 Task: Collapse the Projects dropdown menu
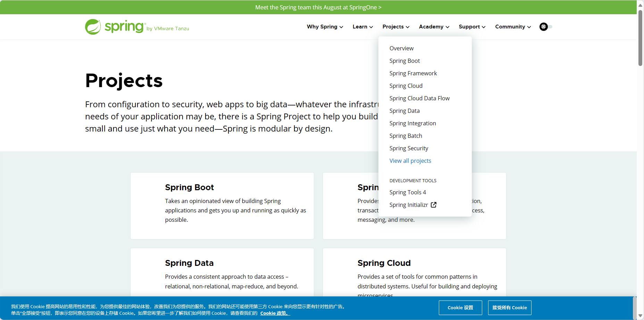(396, 27)
